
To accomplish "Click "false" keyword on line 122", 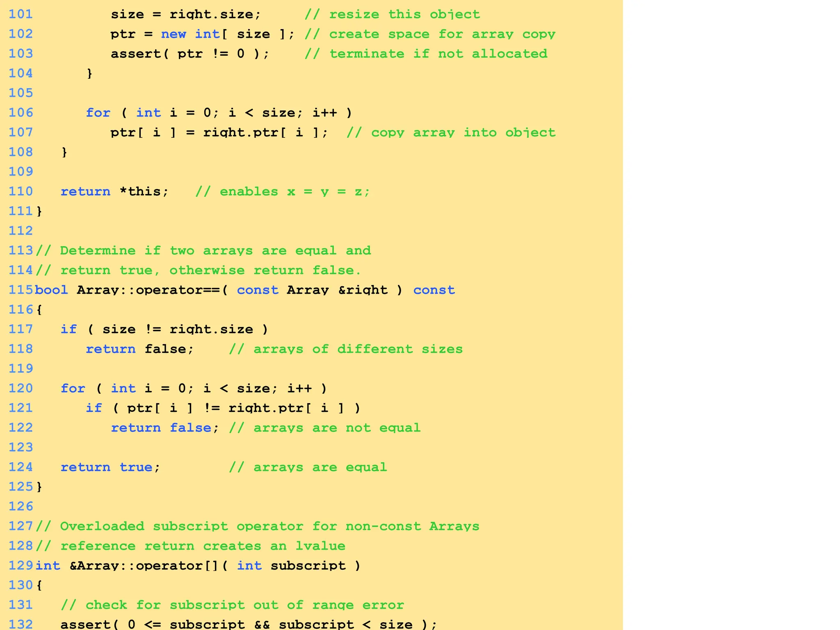I will pos(190,428).
